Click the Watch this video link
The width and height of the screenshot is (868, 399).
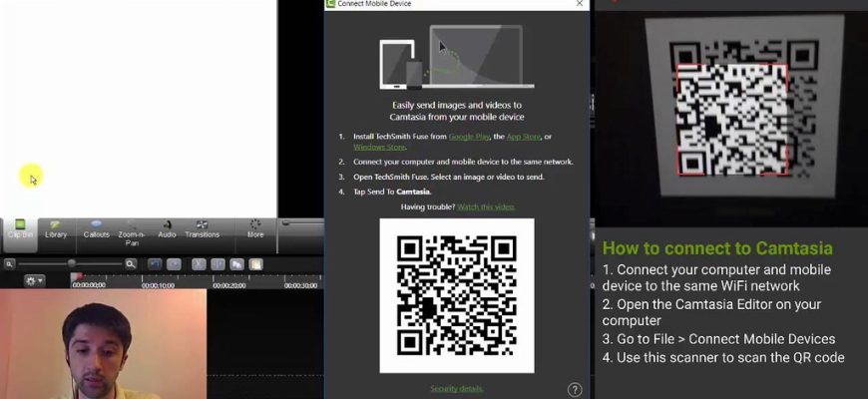click(x=486, y=206)
